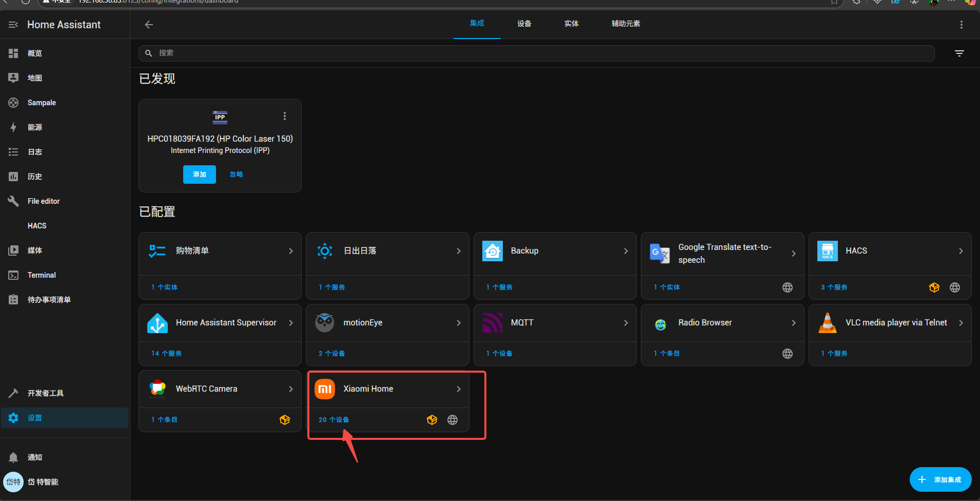Expand the Backup integration chevron

(625, 251)
